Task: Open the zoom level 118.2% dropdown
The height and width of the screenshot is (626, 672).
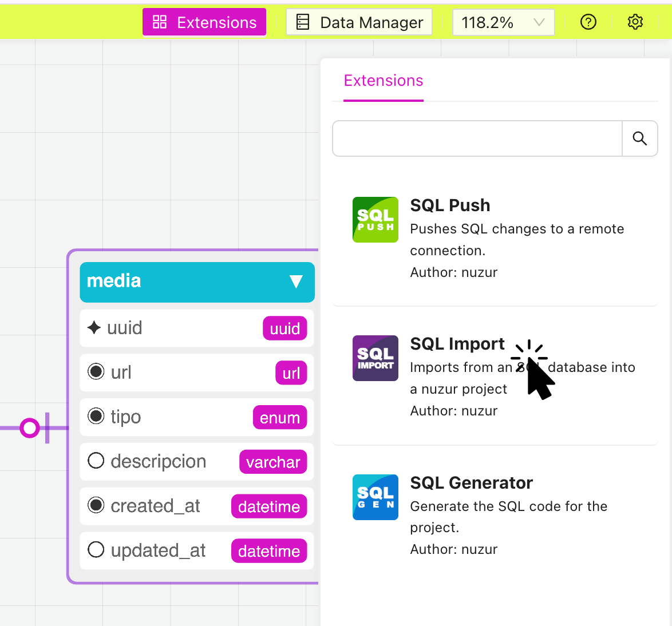Action: tap(503, 22)
